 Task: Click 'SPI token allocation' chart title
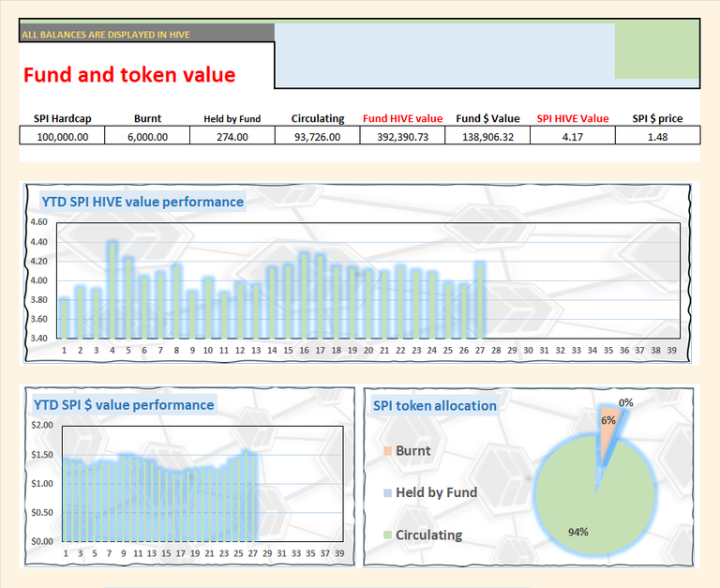point(435,406)
